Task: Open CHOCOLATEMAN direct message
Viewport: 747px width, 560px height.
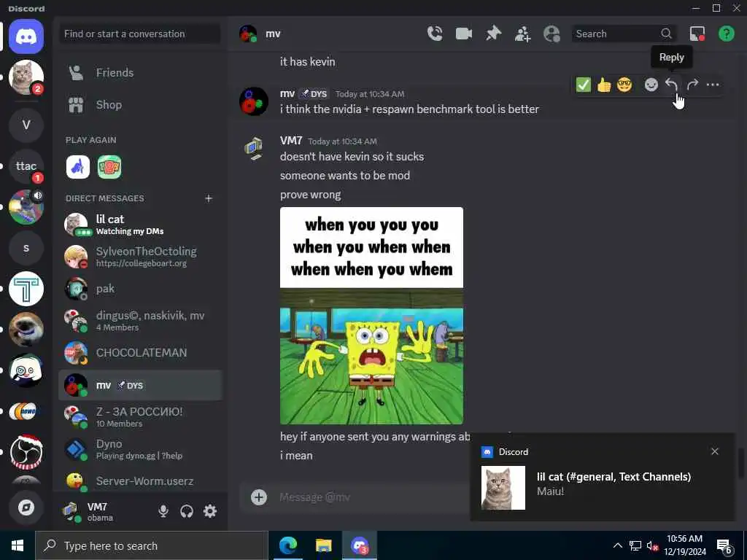Action: tap(140, 352)
